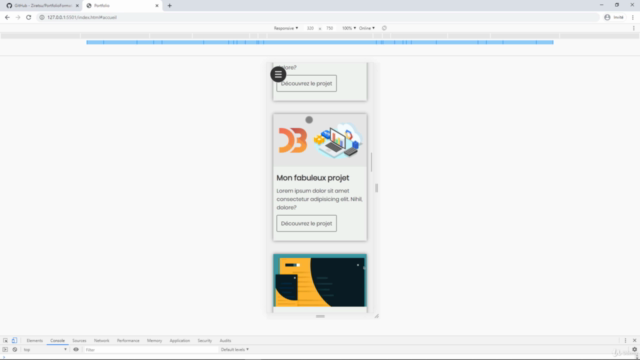Open the Default levels dropdown

[235, 349]
